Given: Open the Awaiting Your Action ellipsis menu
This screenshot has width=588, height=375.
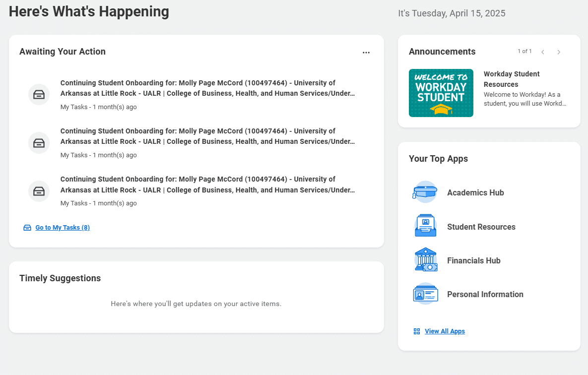Looking at the screenshot, I should (366, 53).
